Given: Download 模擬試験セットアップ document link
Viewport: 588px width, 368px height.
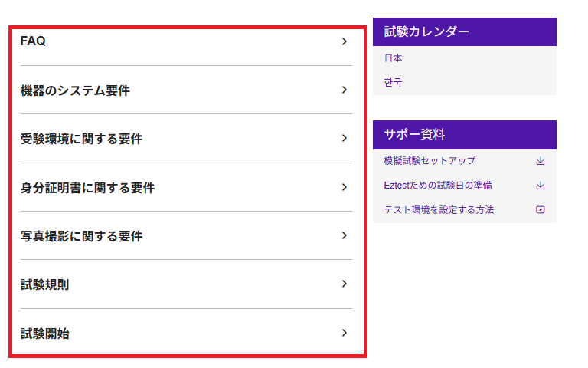Looking at the screenshot, I should pyautogui.click(x=430, y=161).
